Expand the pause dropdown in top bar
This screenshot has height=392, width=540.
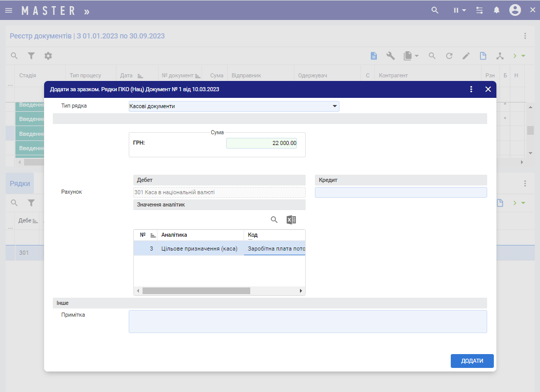(459, 10)
